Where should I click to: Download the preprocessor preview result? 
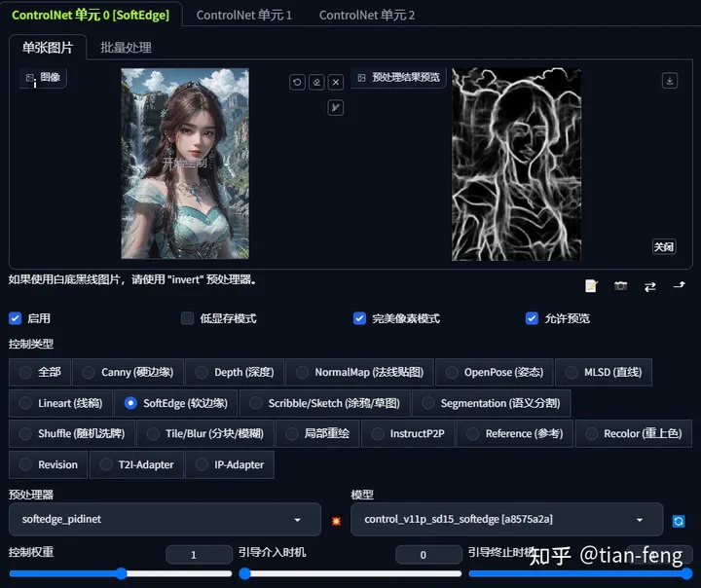[x=669, y=81]
